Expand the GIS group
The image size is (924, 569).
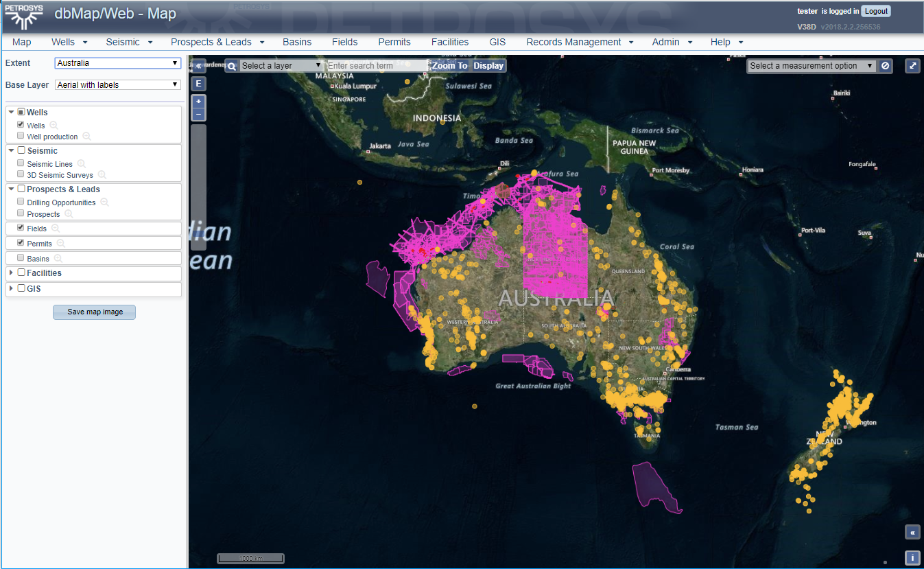(x=12, y=288)
